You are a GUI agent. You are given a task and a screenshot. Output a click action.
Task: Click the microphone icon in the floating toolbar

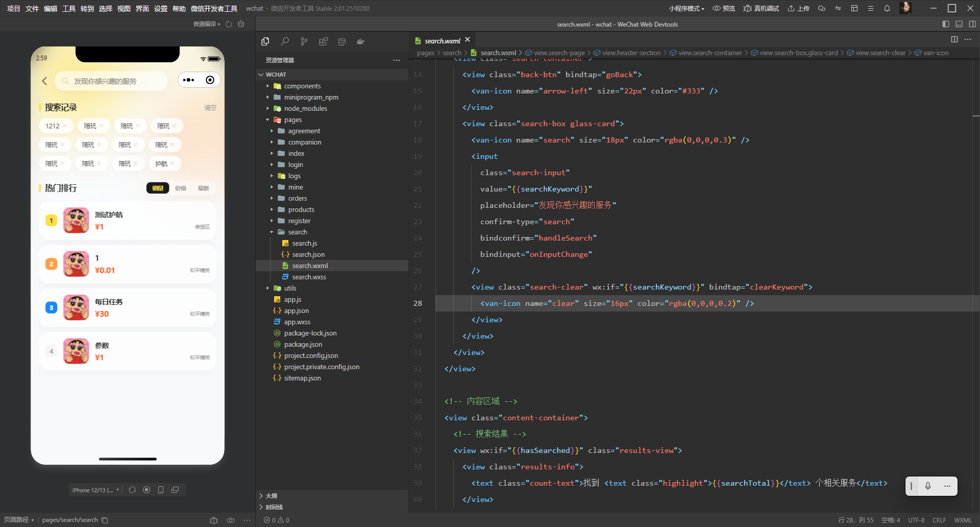pos(928,486)
